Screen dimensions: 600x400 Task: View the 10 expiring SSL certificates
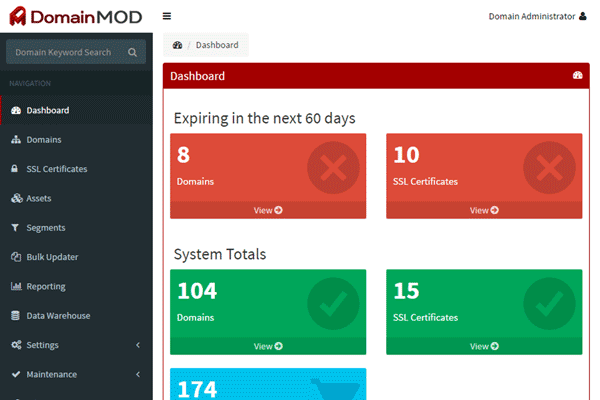click(484, 210)
